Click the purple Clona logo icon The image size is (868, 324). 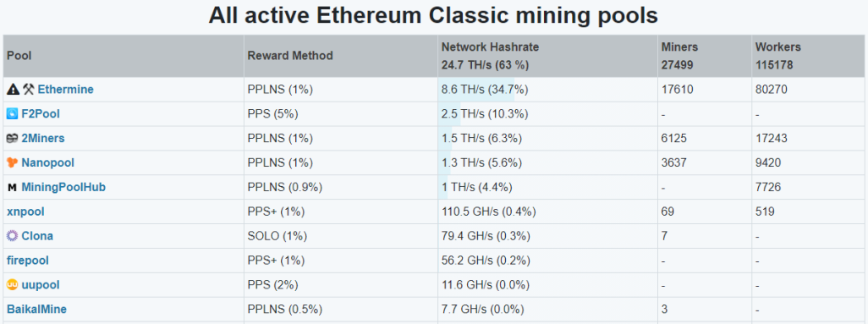point(13,236)
